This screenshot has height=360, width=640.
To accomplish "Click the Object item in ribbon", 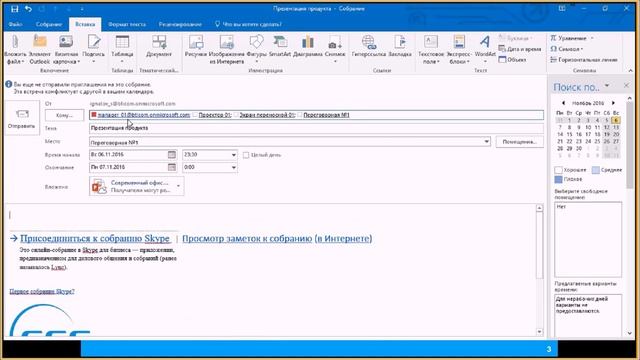I will pos(512,60).
